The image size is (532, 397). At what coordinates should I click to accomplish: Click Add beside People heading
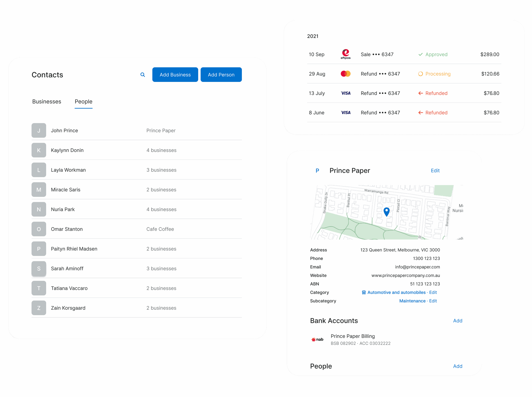click(x=457, y=366)
